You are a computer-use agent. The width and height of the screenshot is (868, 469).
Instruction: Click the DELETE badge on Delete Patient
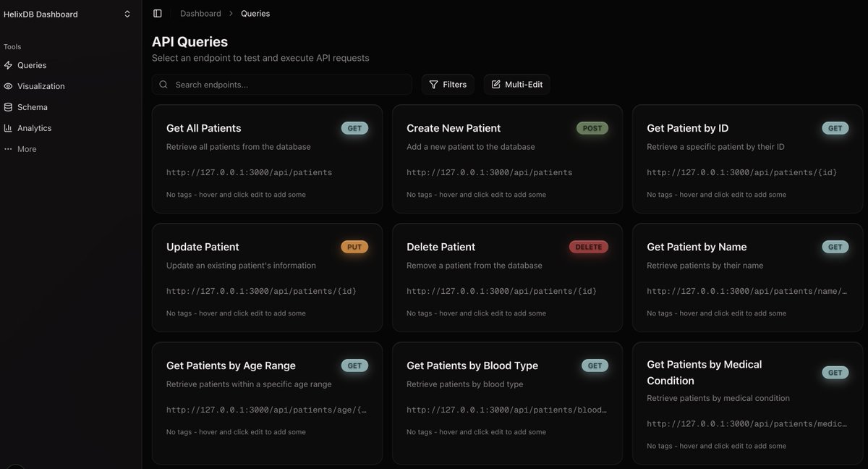(x=589, y=247)
